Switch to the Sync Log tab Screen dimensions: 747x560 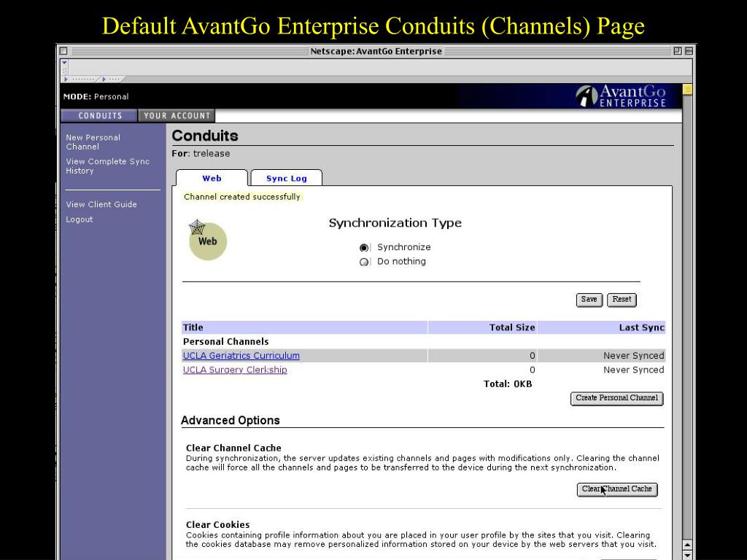[x=286, y=178]
